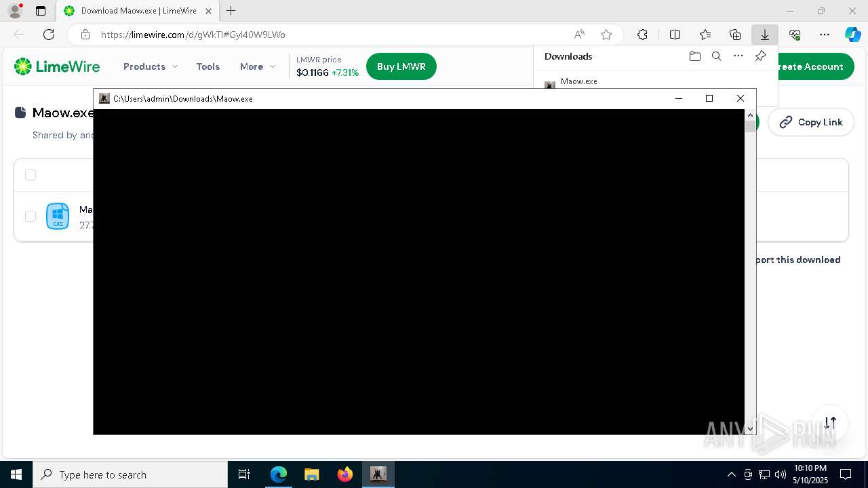Click the Report this download link
Viewport: 868px width, 488px height.
(798, 260)
